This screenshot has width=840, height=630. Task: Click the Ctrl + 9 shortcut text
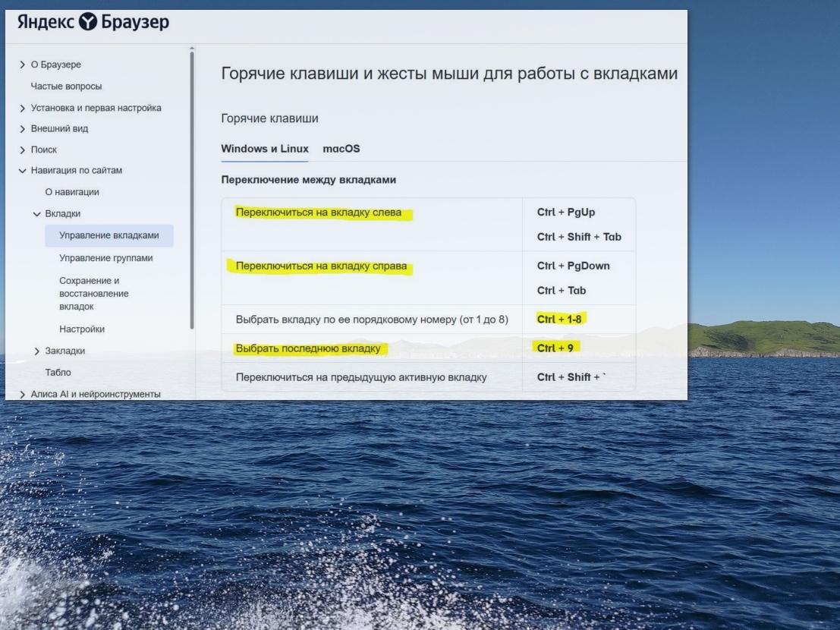555,348
